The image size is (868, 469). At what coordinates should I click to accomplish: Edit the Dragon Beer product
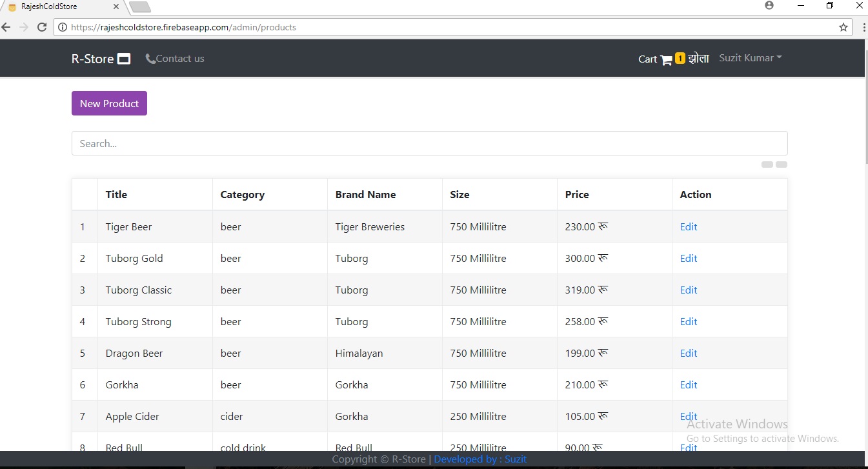(688, 353)
